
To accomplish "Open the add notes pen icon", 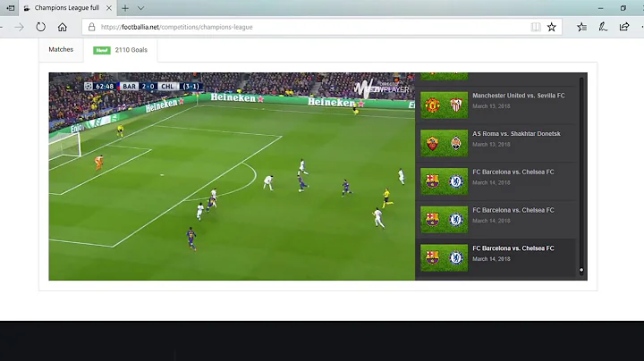I will [603, 27].
